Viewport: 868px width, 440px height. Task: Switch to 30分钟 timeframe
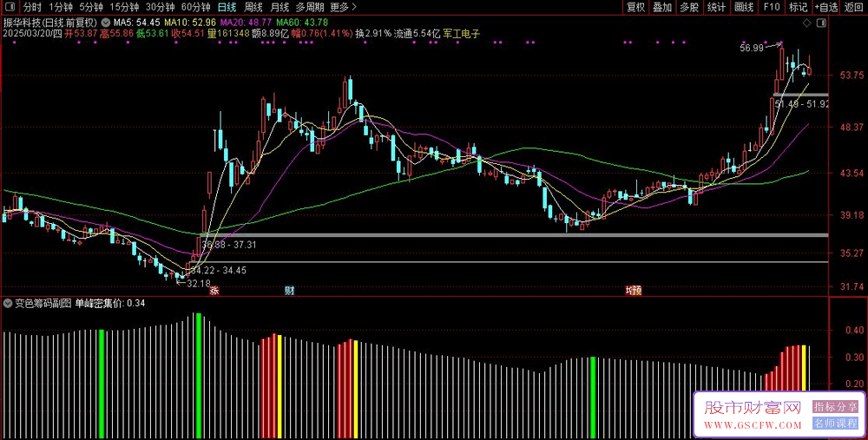[160, 7]
